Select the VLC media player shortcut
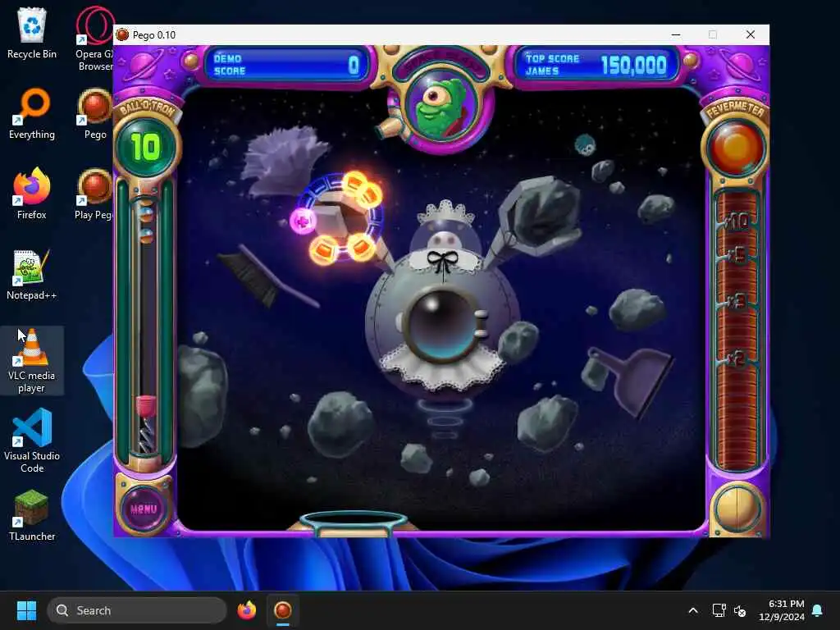This screenshot has height=630, width=840. (32, 361)
